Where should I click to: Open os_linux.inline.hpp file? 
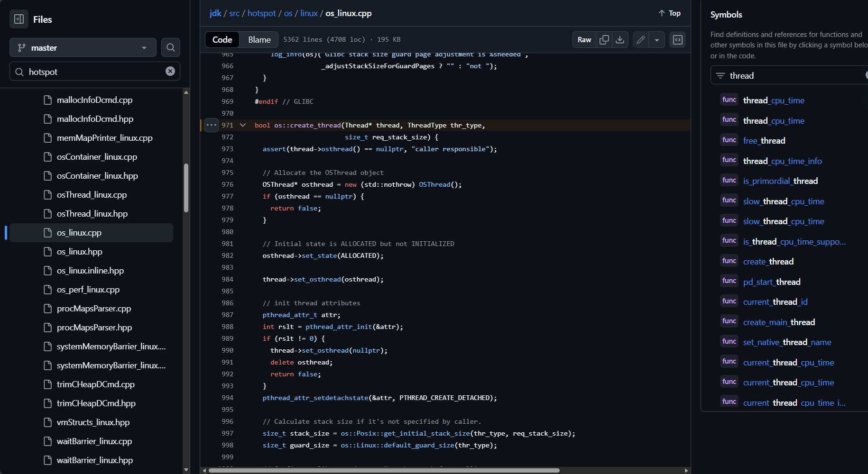90,271
